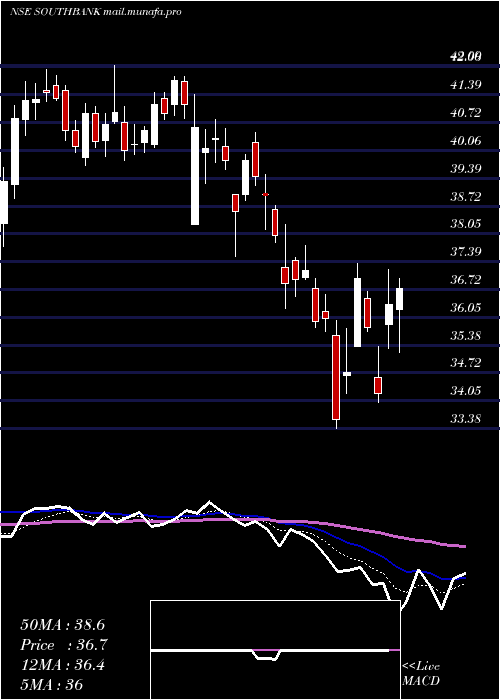Viewport: 500px width, 700px height.
Task: Click the 37.39 price axis label
Action: click(x=465, y=252)
